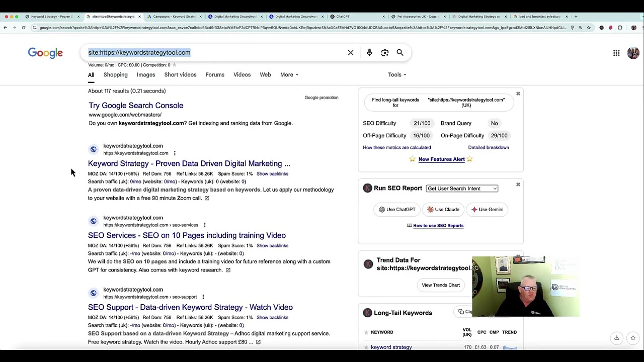644x362 pixels.
Task: Open the snippet icon after 'keyword research.'
Action: [228, 270]
